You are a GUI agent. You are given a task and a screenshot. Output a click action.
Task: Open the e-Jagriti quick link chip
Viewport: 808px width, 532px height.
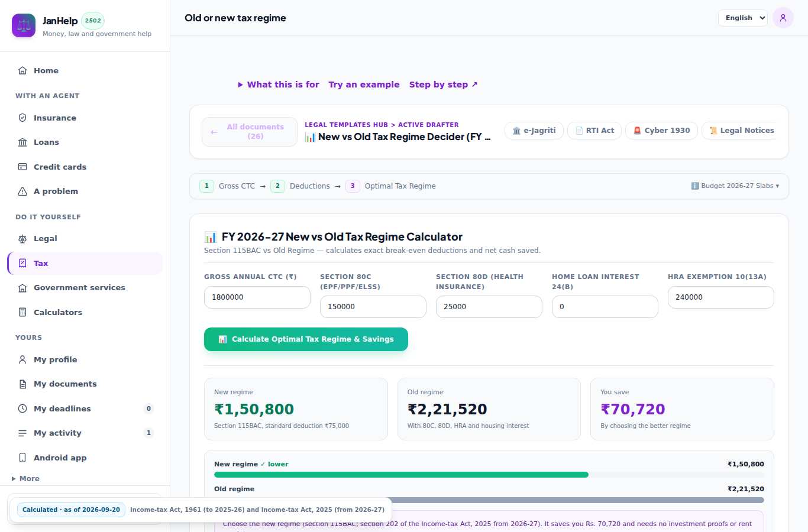[534, 131]
